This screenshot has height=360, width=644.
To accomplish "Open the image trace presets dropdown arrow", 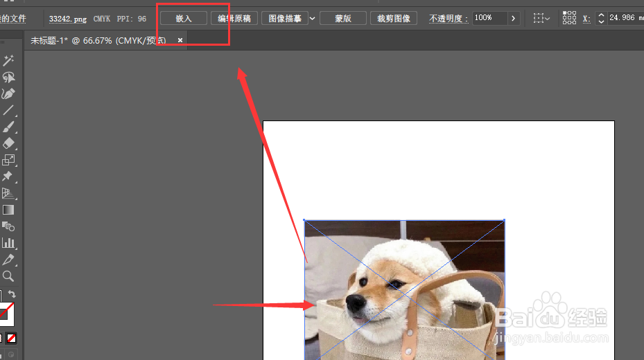I will coord(312,19).
